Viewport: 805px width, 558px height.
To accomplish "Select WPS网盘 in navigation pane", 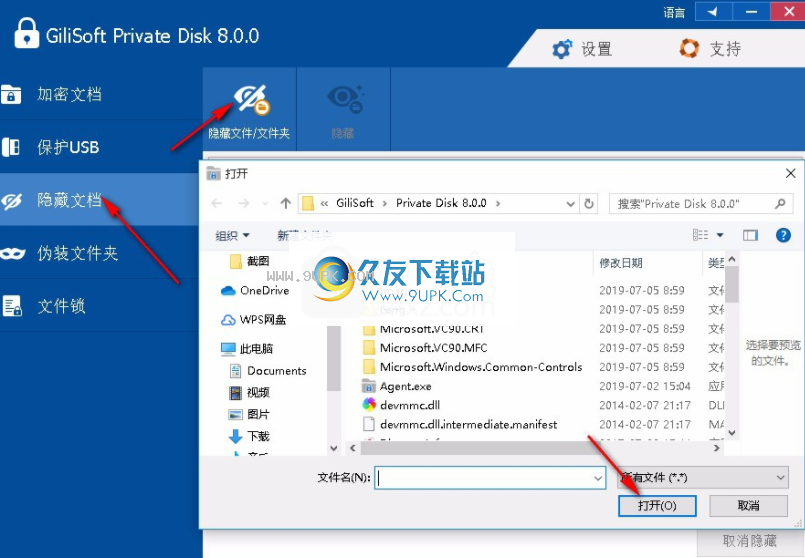I will (x=254, y=319).
